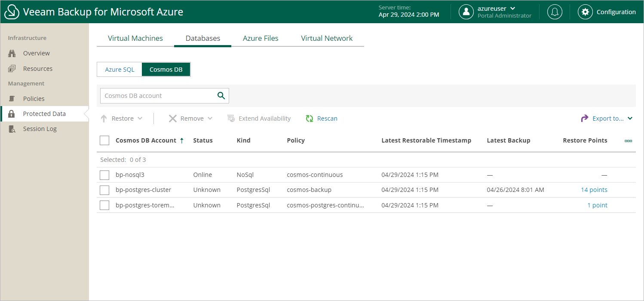Sort by Latest Restorable Timestamp column header
644x301 pixels.
426,140
